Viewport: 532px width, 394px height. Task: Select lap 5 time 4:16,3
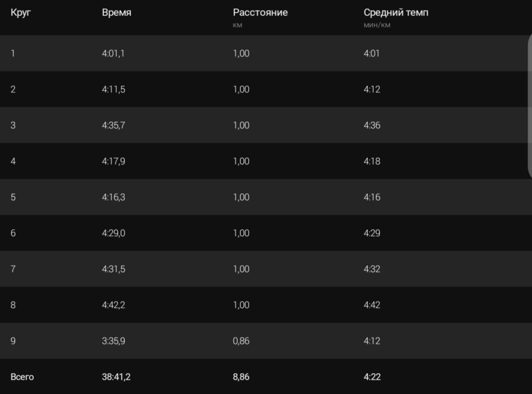click(x=113, y=197)
